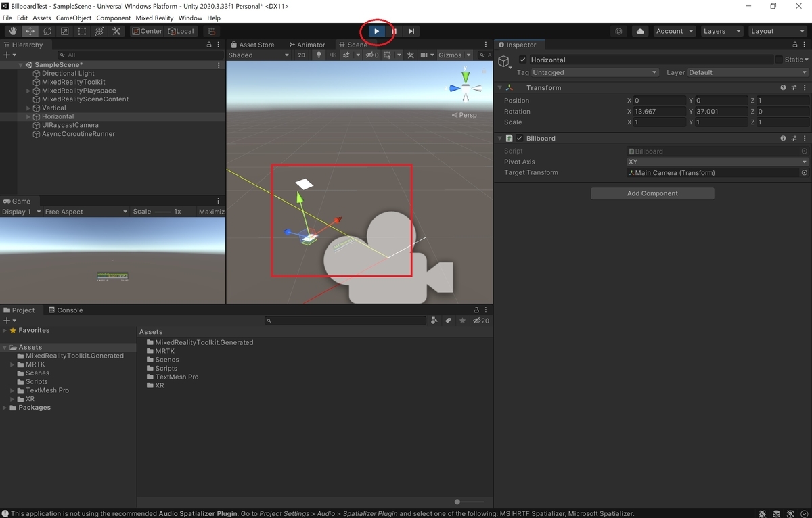The image size is (812, 518).
Task: Switch to the Animator tab
Action: [x=306, y=45]
